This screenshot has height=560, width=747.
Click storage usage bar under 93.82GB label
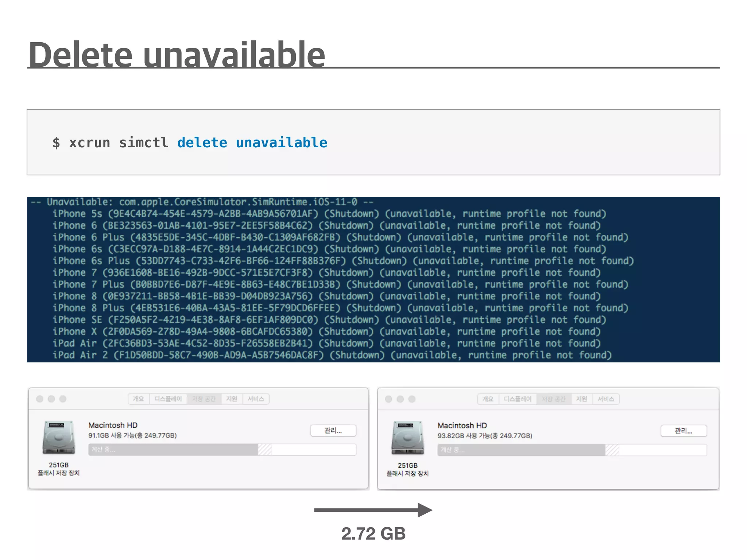[572, 450]
